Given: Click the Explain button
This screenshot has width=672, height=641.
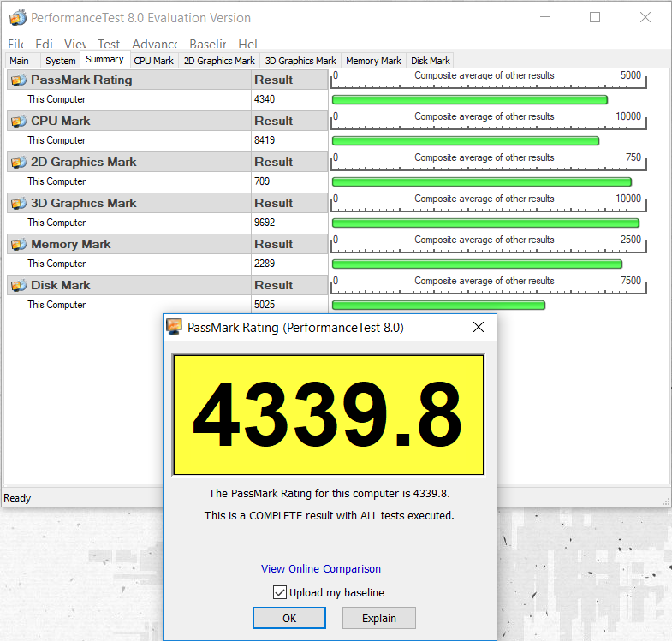Looking at the screenshot, I should (x=379, y=618).
